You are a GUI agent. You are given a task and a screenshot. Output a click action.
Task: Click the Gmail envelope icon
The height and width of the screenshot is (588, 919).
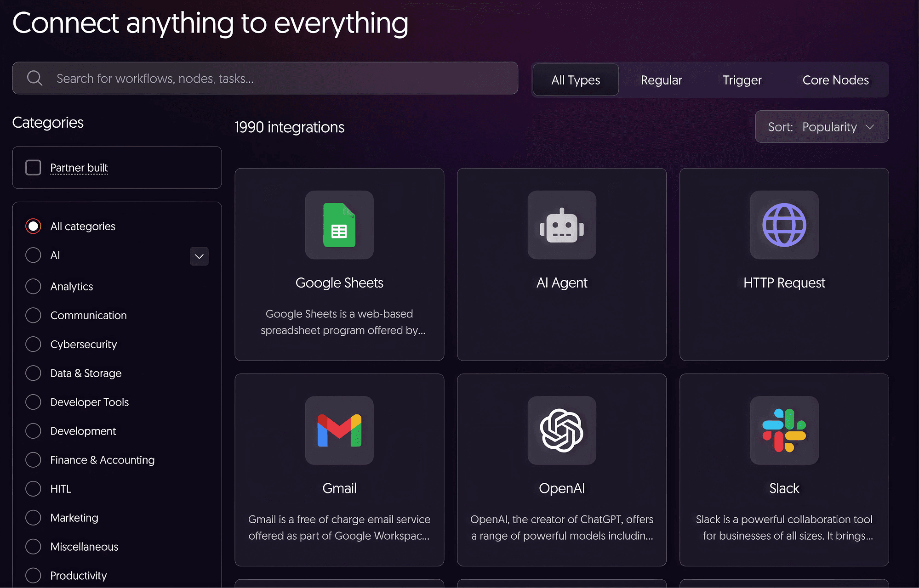coord(339,430)
